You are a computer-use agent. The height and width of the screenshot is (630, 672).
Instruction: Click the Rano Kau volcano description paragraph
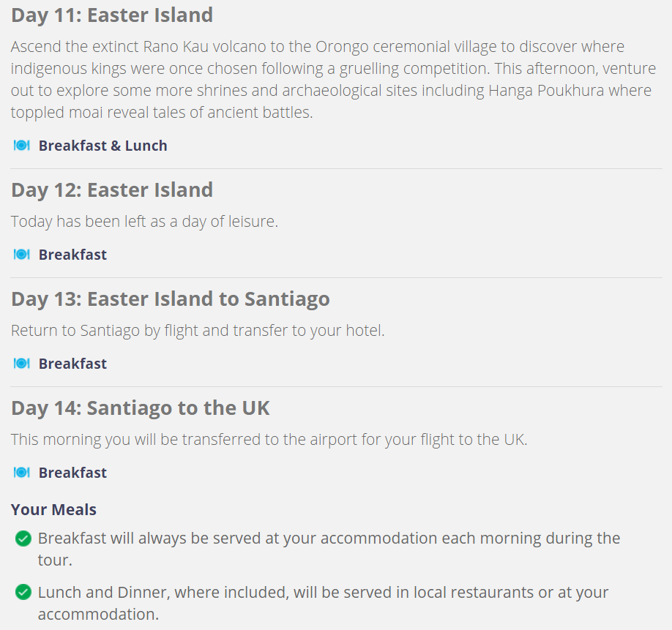click(x=333, y=79)
